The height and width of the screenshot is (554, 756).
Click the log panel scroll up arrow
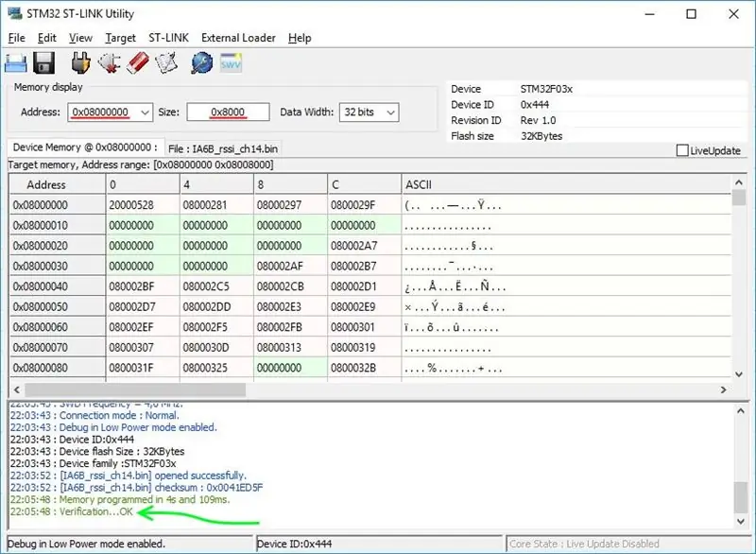(x=740, y=411)
